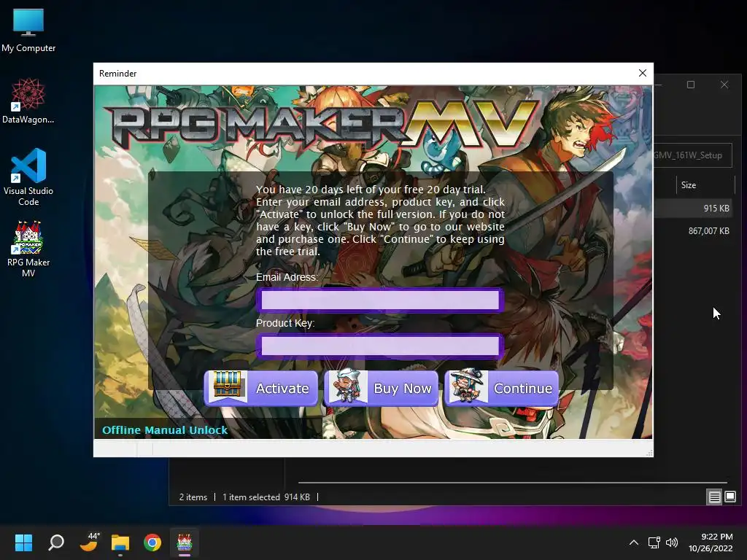Open File Explorer from the taskbar

pyautogui.click(x=120, y=542)
